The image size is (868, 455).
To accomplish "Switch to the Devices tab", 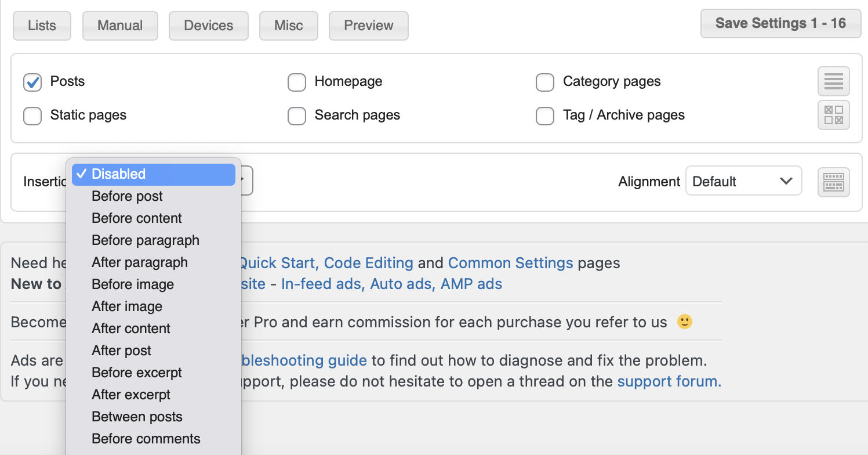I will coord(208,26).
